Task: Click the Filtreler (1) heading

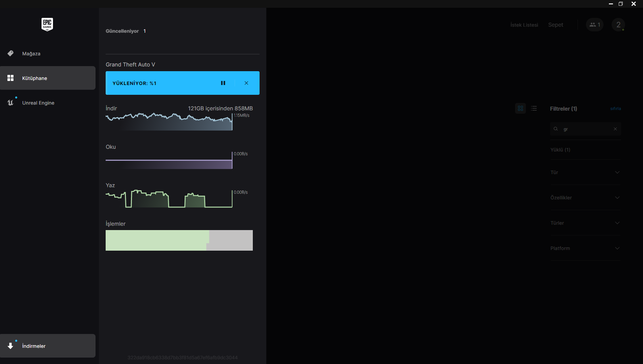Action: tap(563, 109)
